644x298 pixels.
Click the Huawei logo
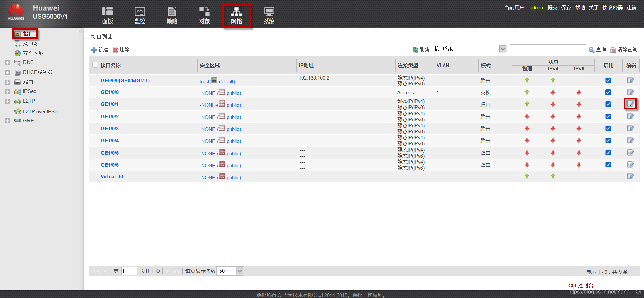tap(16, 12)
